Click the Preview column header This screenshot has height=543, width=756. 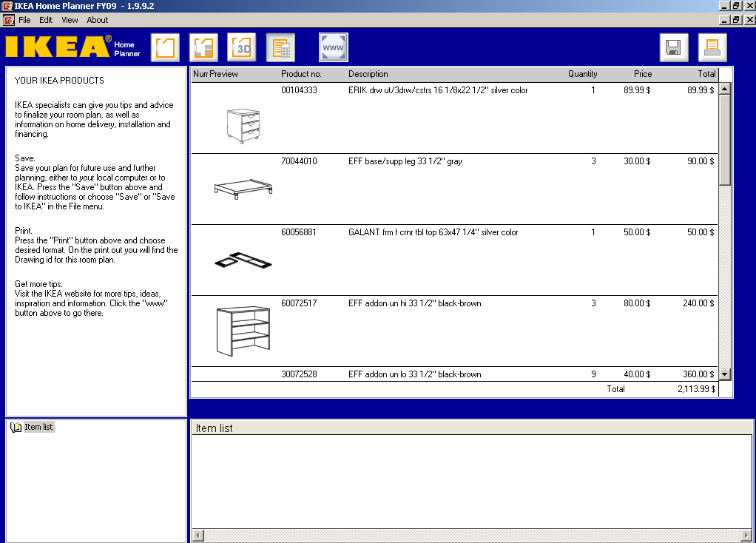point(223,74)
